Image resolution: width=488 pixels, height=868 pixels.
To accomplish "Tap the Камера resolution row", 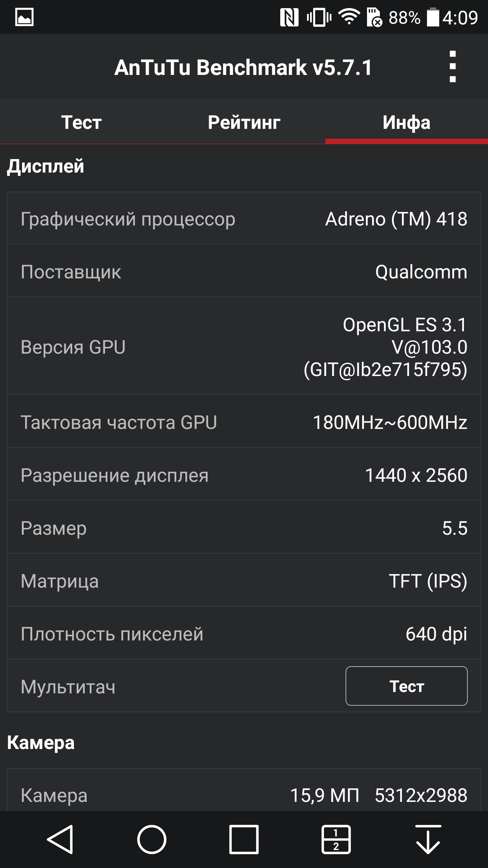I will tap(244, 795).
